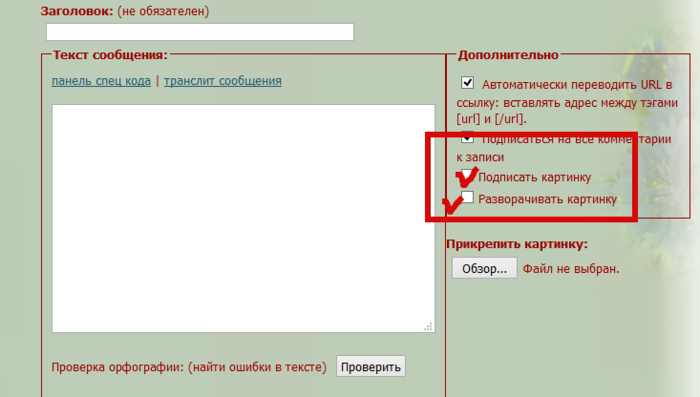Open the панель спец кода link
The height and width of the screenshot is (397, 700).
coord(101,81)
